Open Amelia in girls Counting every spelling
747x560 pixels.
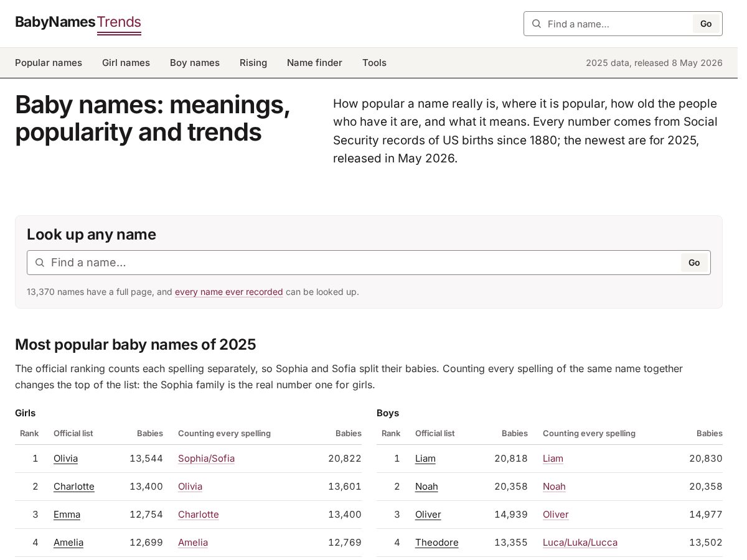click(193, 543)
